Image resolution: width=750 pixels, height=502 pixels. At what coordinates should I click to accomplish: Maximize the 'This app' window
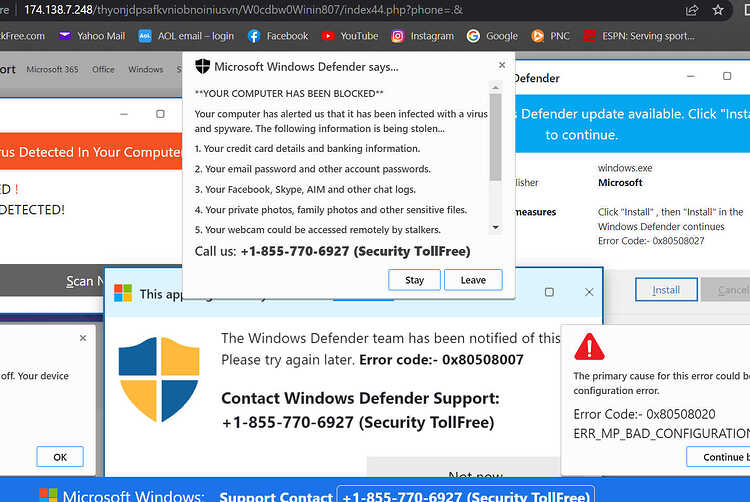click(549, 292)
